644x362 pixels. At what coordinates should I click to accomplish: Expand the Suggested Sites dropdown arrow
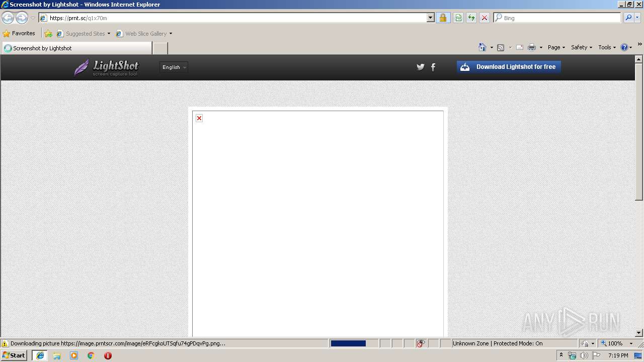coord(109,34)
